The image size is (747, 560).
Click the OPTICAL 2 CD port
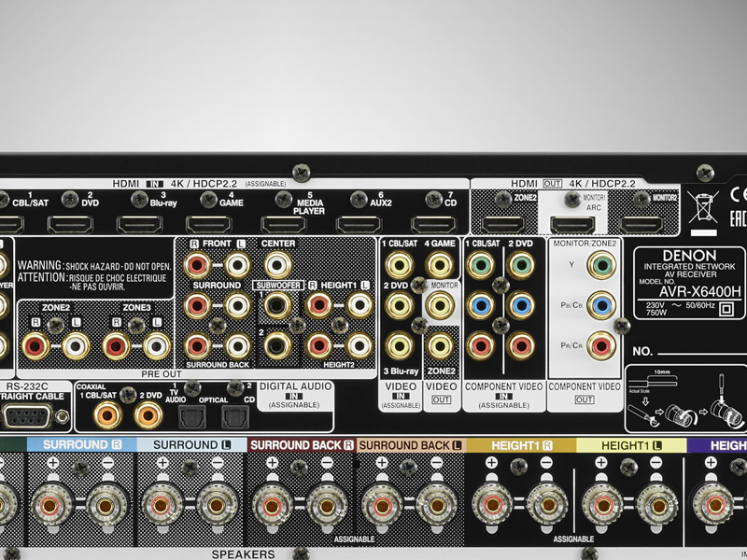[235, 416]
